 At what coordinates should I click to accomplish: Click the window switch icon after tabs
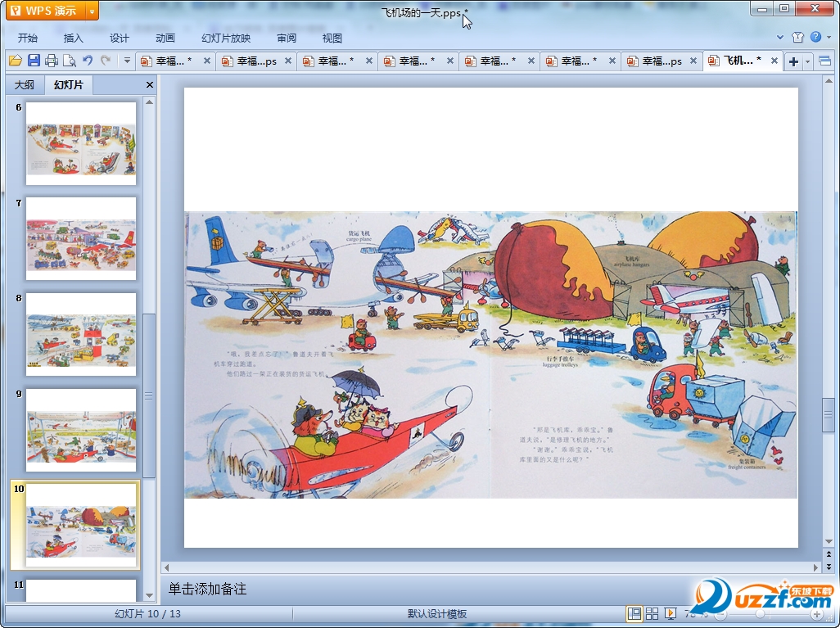click(x=825, y=61)
